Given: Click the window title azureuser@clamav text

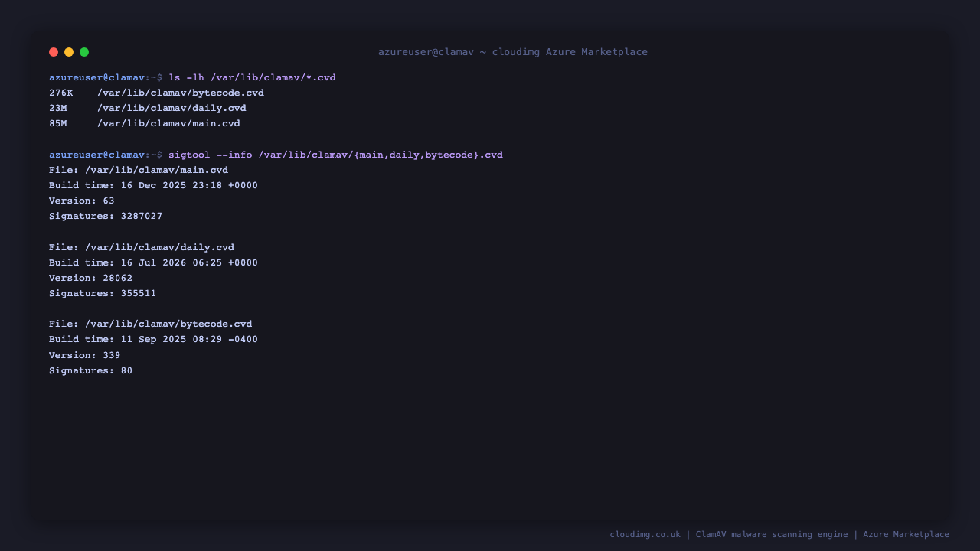Looking at the screenshot, I should coord(513,52).
